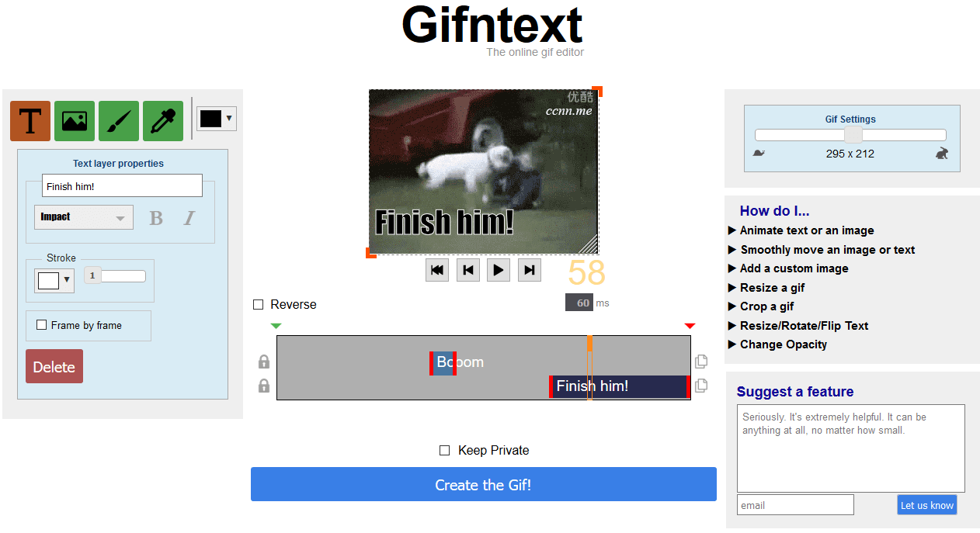Click the Create the Gif! button

[483, 485]
